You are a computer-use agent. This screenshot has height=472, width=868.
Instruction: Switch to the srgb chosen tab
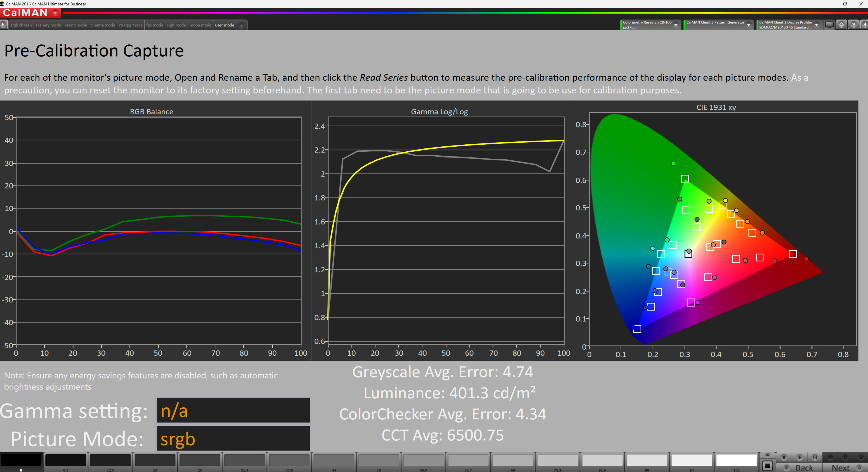pyautogui.click(x=21, y=25)
